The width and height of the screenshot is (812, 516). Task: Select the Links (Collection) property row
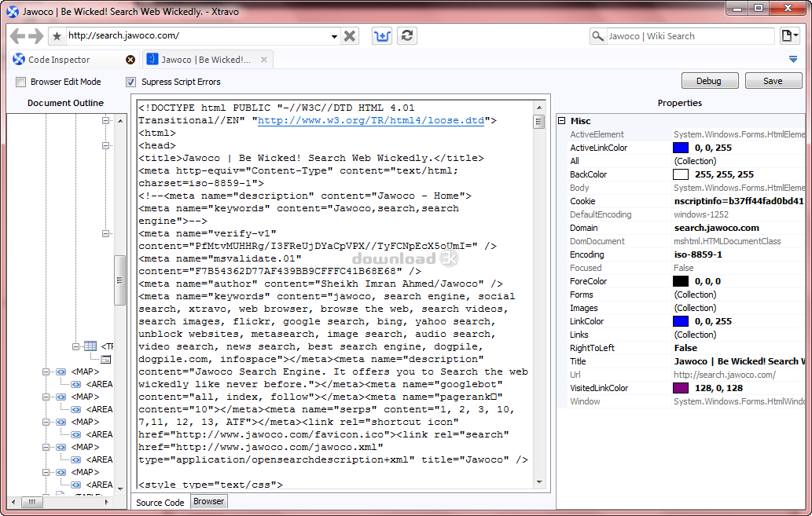[686, 335]
